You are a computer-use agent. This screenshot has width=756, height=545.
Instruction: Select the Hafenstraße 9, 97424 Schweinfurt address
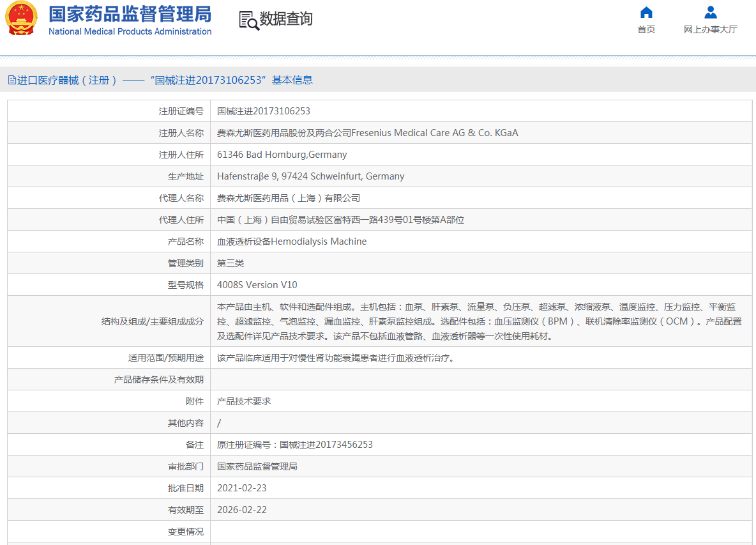tap(310, 176)
